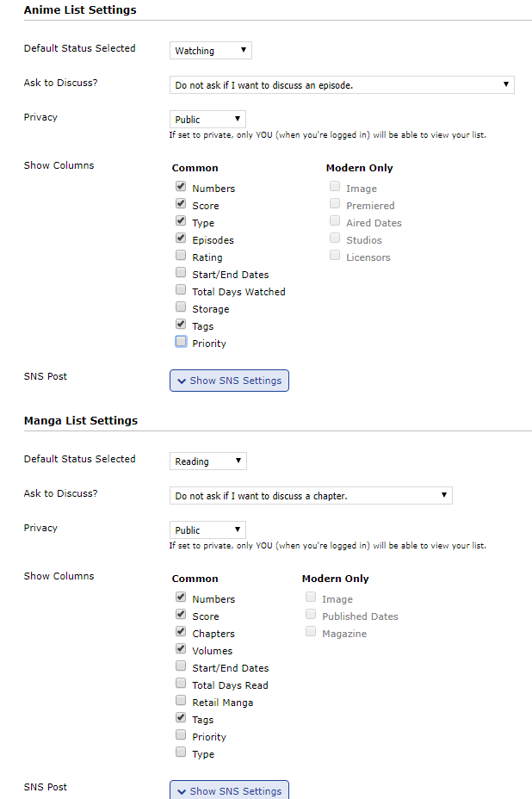This screenshot has width=532, height=799.
Task: Open manga Default Status Reading dropdown
Action: click(207, 461)
